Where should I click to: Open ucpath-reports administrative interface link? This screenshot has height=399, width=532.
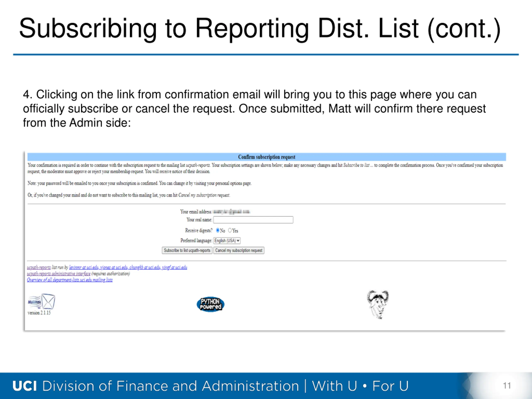59,274
